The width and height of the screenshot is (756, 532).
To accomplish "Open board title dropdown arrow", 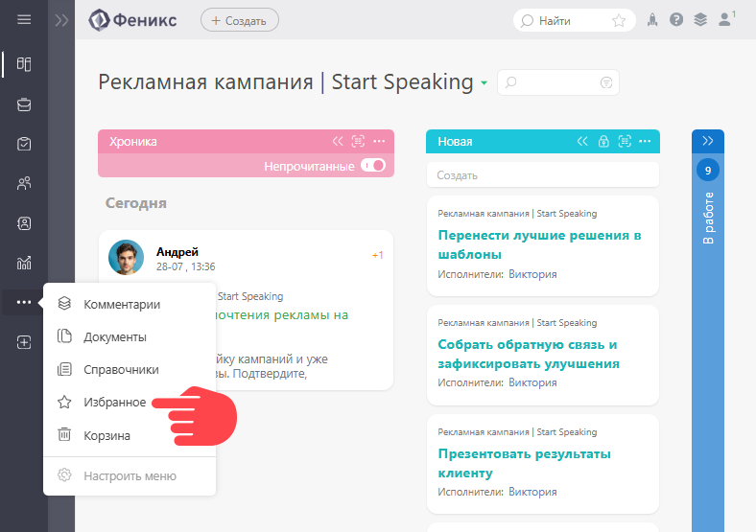I will tap(484, 82).
